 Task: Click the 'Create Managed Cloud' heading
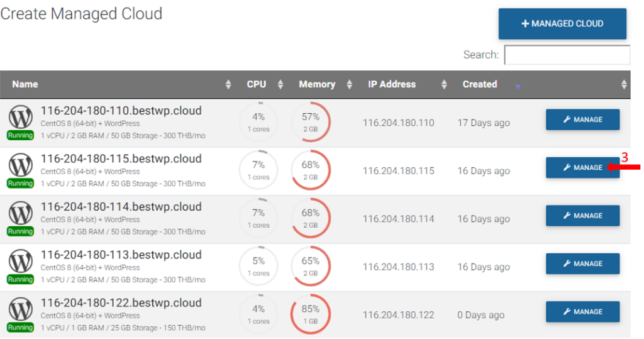pyautogui.click(x=81, y=14)
